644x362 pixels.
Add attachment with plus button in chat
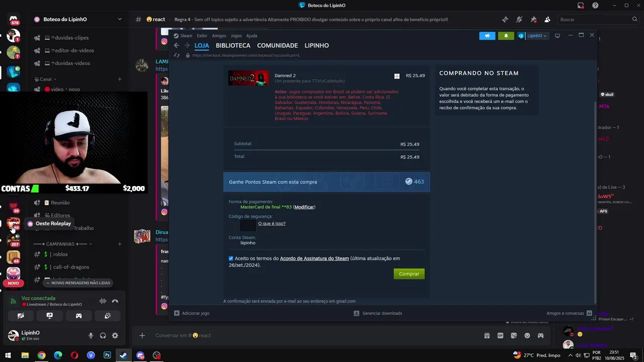click(x=142, y=335)
